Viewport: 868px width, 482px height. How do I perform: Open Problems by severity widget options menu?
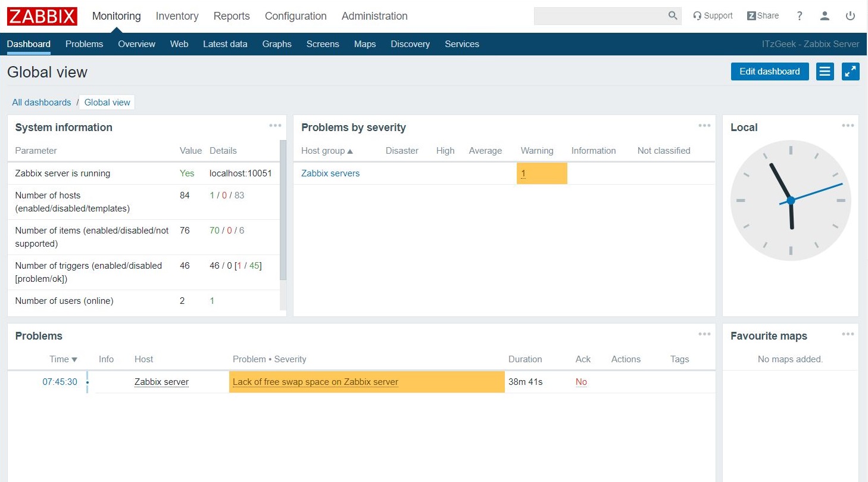point(704,125)
